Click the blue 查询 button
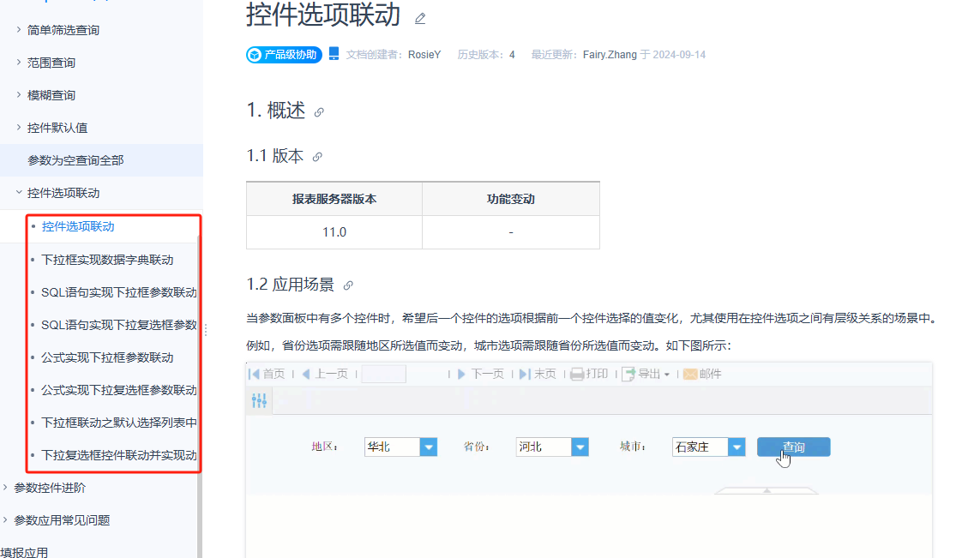Viewport: 980px width, 558px height. pos(794,447)
